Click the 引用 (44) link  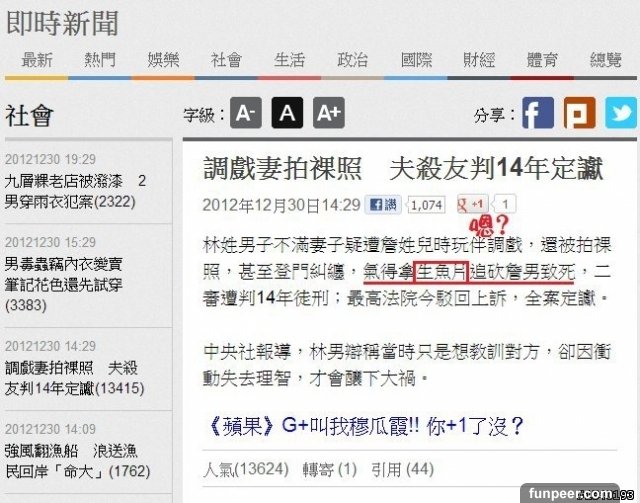(402, 470)
